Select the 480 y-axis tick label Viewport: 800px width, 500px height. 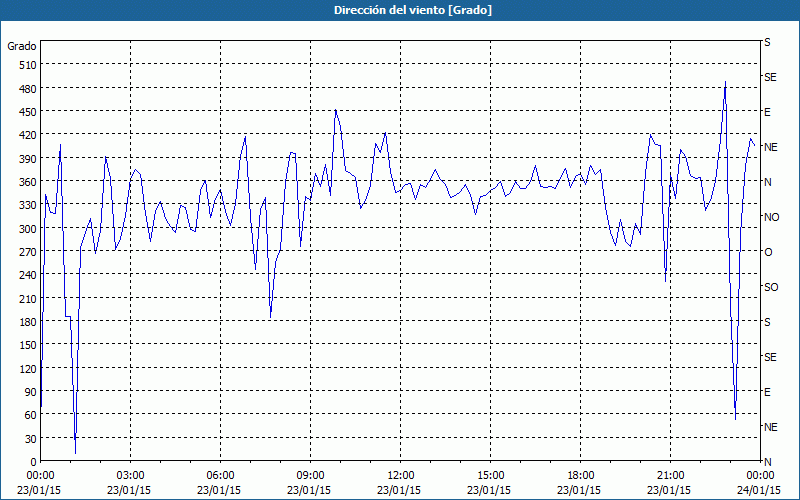point(28,89)
